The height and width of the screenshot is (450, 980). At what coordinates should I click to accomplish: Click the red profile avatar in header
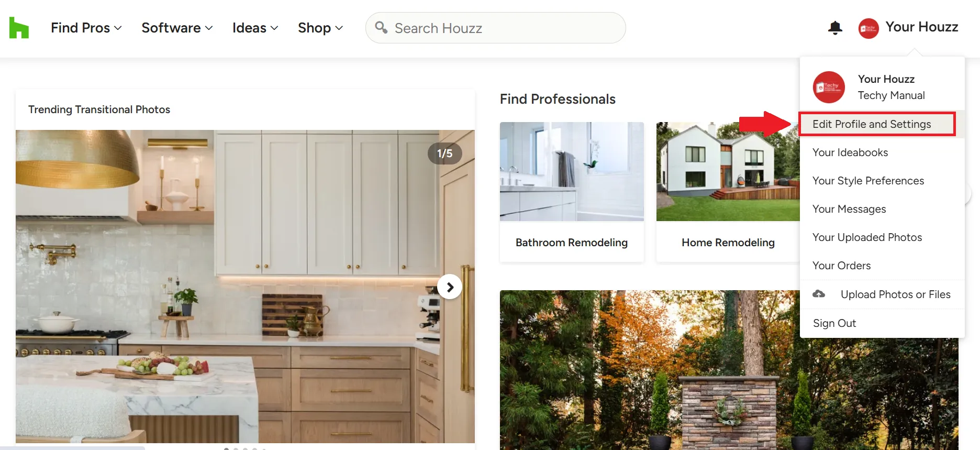coord(868,28)
